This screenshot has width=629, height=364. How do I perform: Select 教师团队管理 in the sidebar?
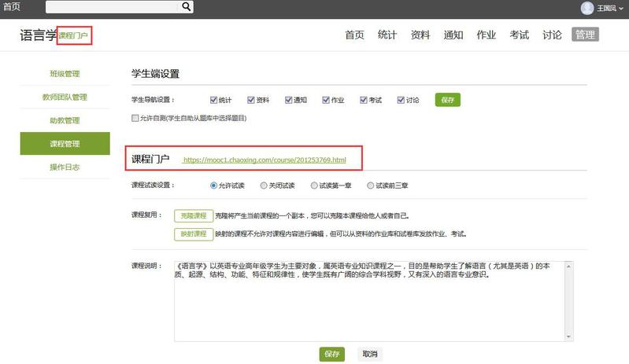(65, 97)
